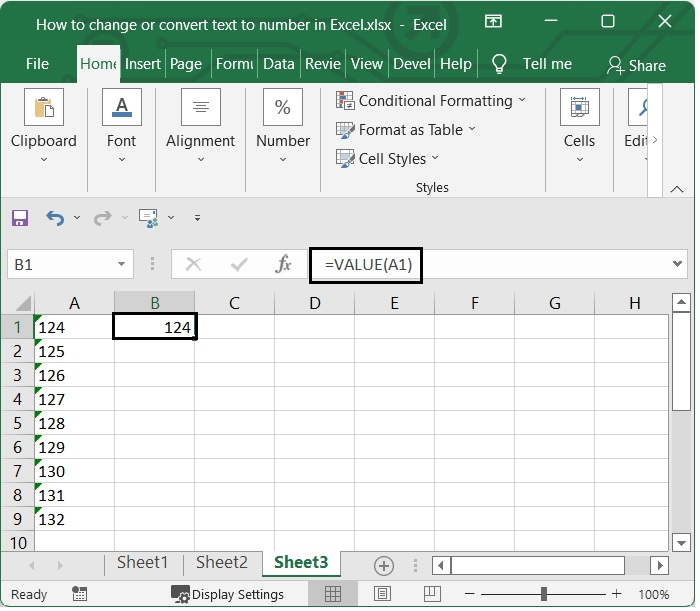Expand Format as Table dropdown arrow
700x611 pixels.
tap(472, 129)
